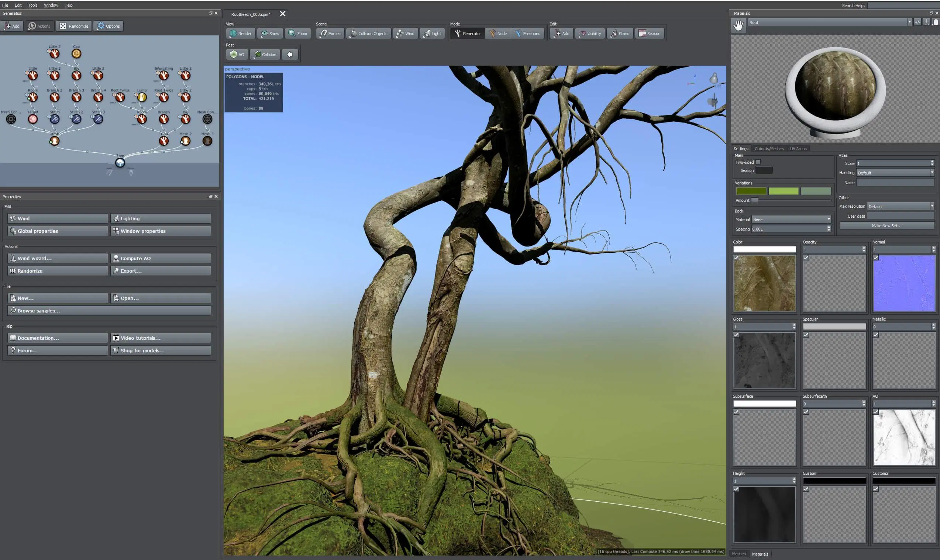
Task: Enable the Two-sided material checkbox
Action: tap(758, 162)
